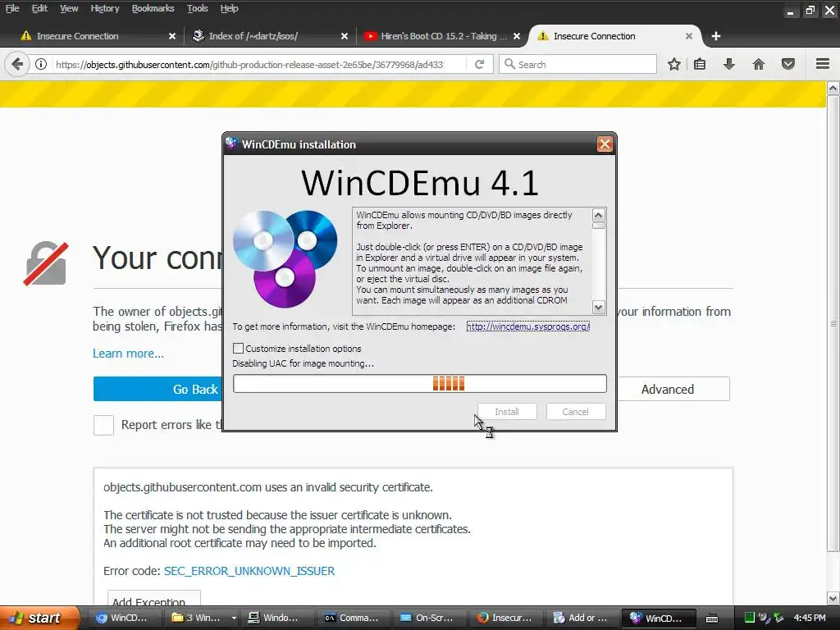Open the downloads arrow icon

[x=729, y=64]
